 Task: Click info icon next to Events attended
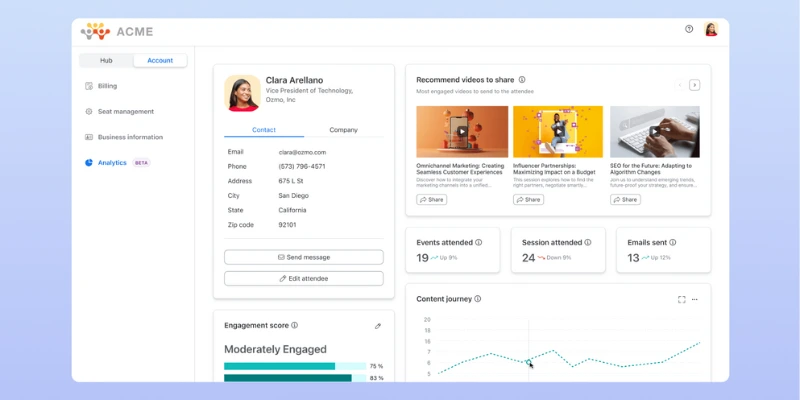pyautogui.click(x=479, y=242)
